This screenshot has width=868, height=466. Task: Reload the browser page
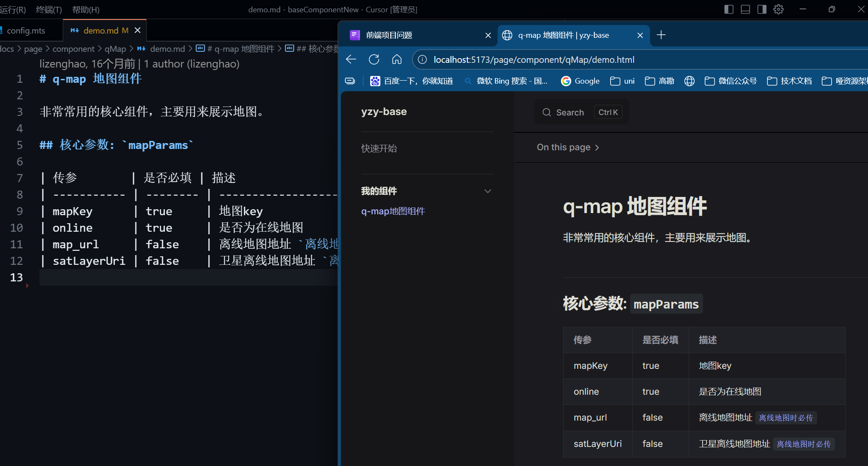(374, 59)
